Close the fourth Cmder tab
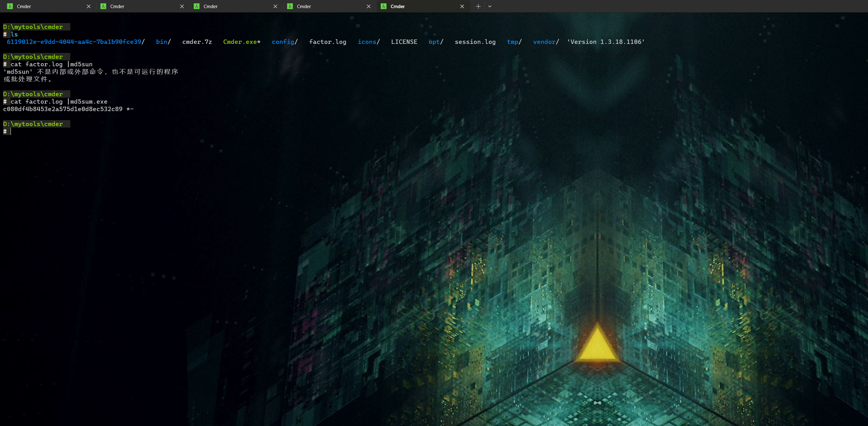This screenshot has width=868, height=426. tap(369, 7)
